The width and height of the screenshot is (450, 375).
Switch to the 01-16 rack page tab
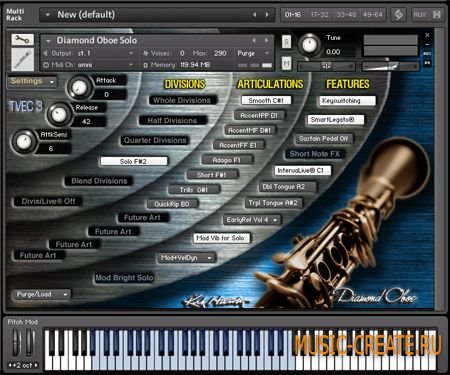[293, 15]
